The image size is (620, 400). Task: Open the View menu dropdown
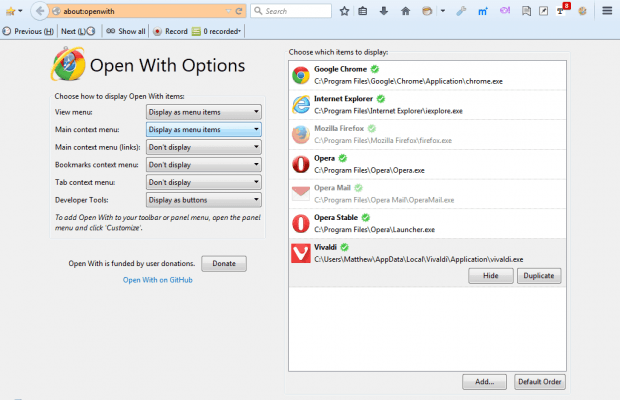click(x=204, y=112)
